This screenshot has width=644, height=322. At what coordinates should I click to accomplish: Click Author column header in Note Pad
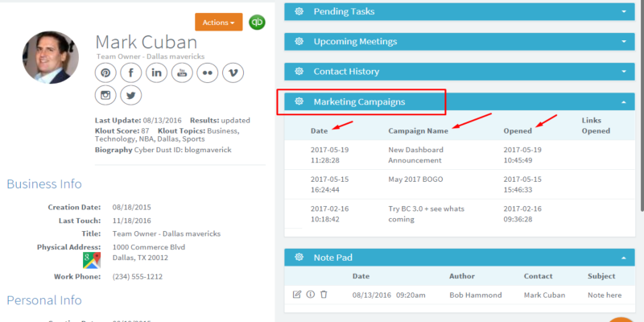461,276
